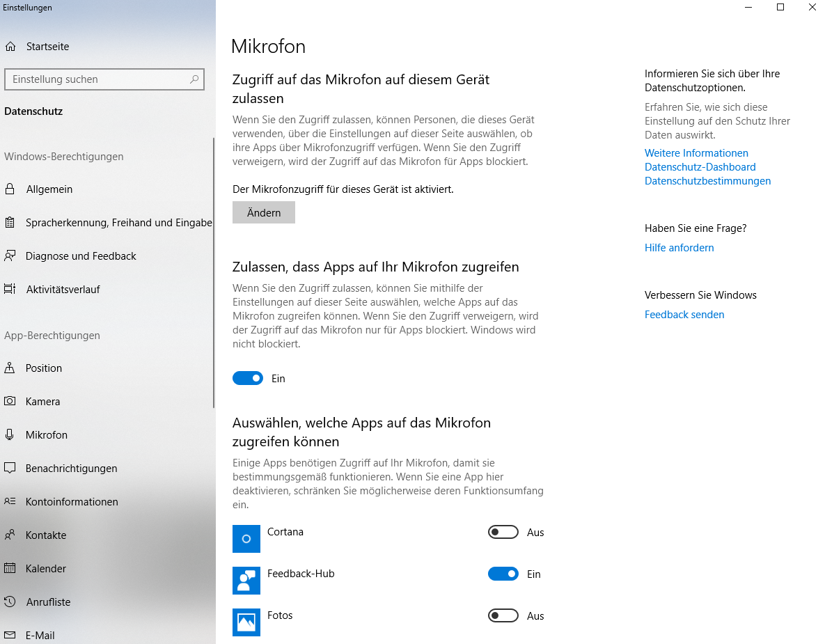Click the Spracherkennung clipboard icon
825x644 pixels.
click(x=10, y=223)
